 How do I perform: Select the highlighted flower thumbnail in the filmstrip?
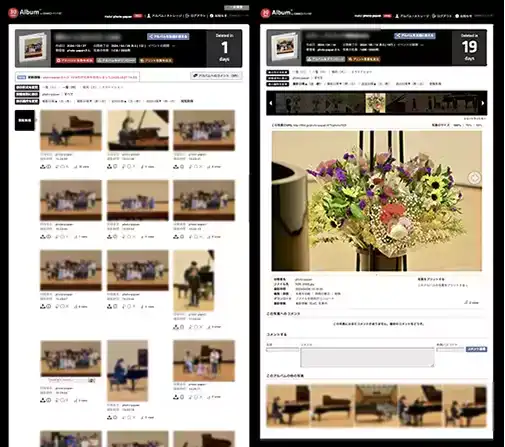pos(376,103)
